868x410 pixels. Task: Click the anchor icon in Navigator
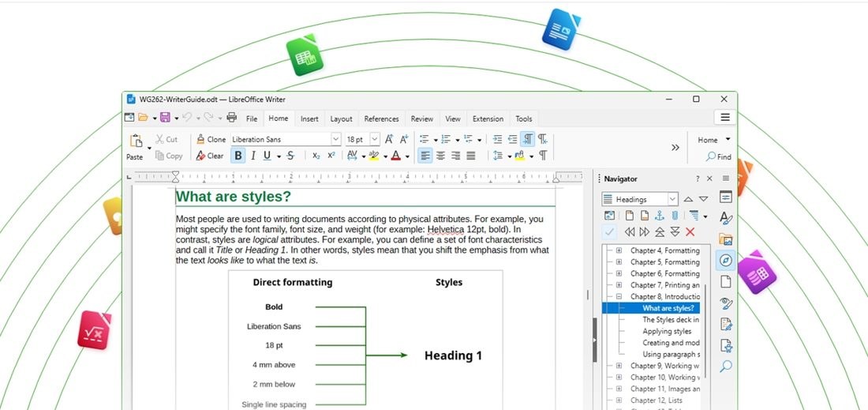660,216
